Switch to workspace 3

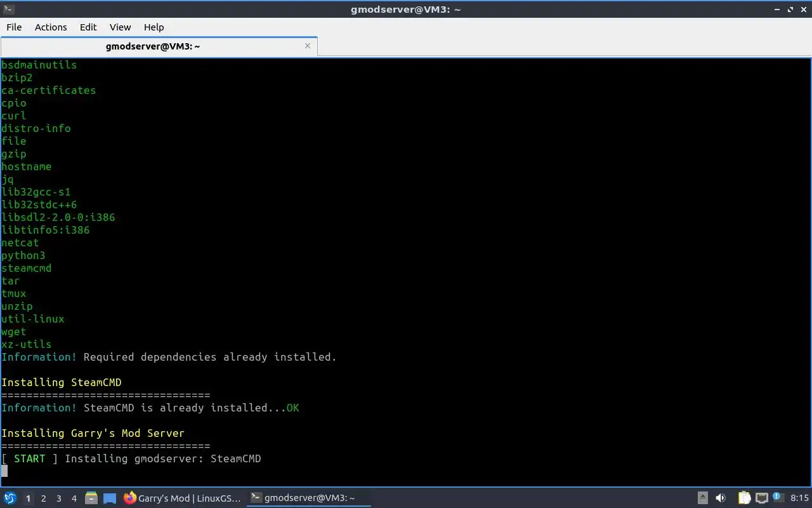coord(58,498)
